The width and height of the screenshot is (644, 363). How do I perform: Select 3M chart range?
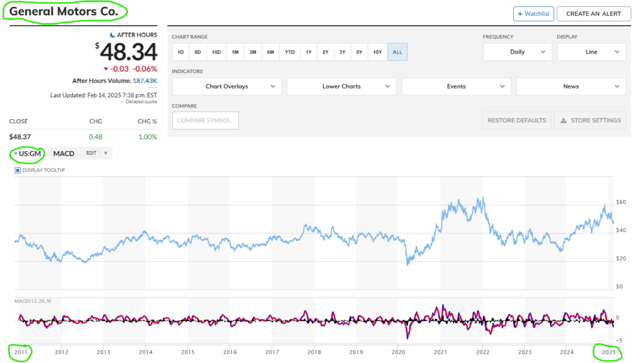253,52
